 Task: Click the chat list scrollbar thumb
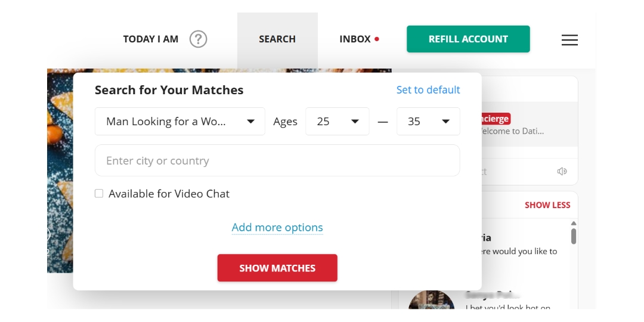coord(574,236)
